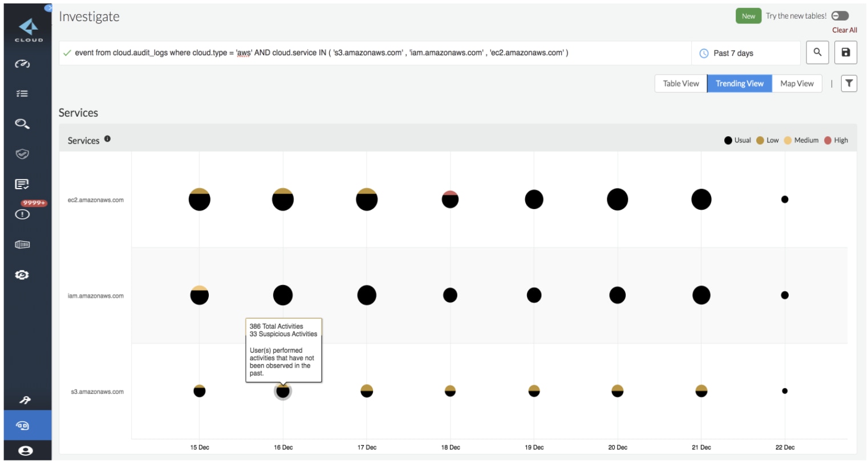868x465 pixels.
Task: Open the help support icon highlighted blue
Action: click(23, 425)
